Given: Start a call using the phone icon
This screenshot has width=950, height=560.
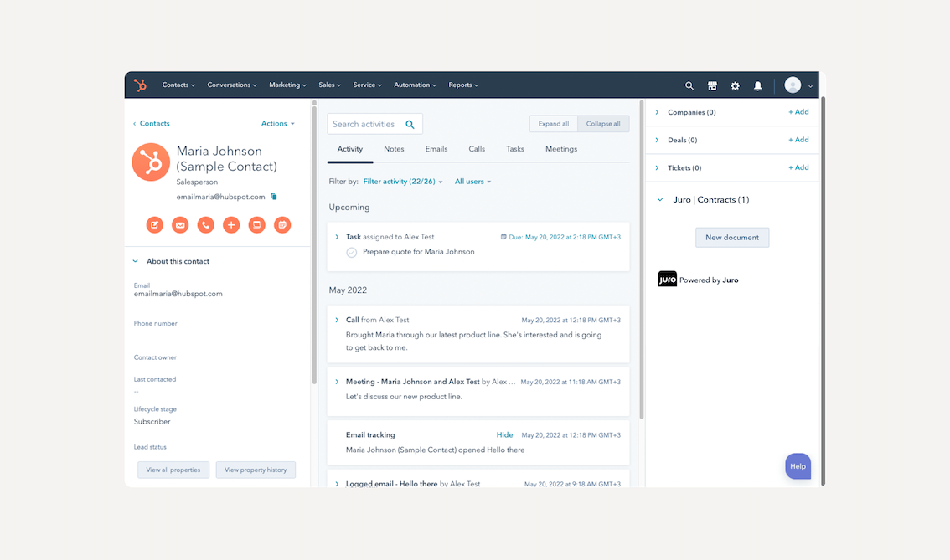Looking at the screenshot, I should pos(206,224).
